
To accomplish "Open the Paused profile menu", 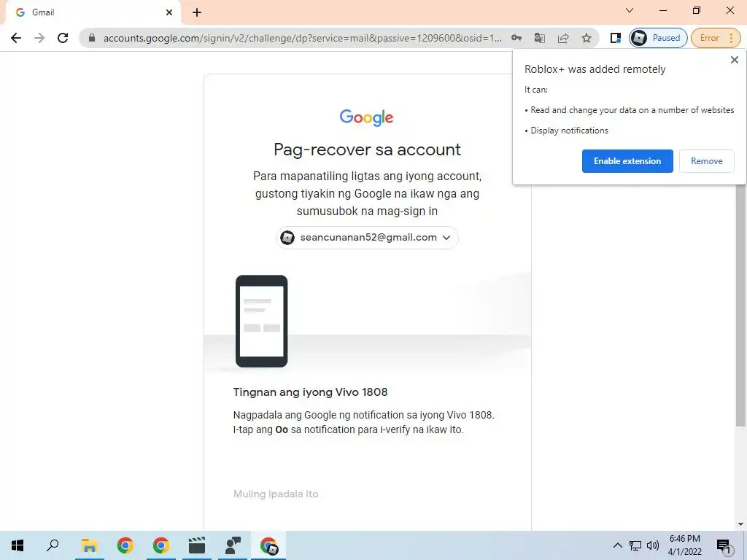I will [x=659, y=38].
